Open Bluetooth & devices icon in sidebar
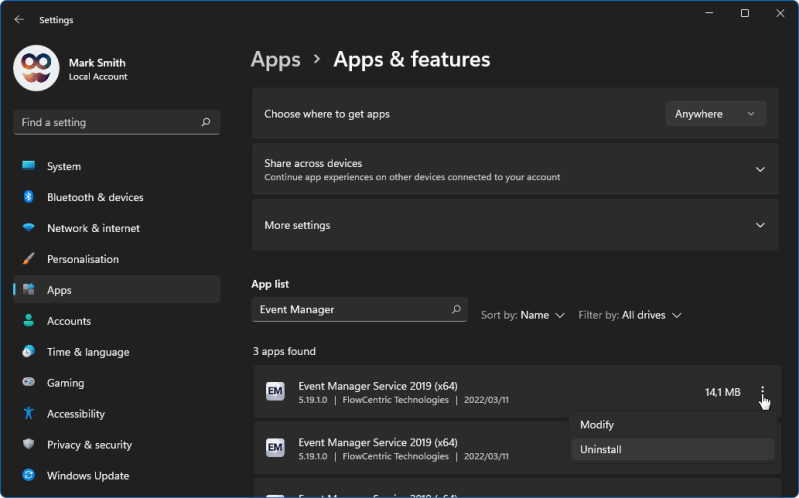This screenshot has width=799, height=498. [x=29, y=197]
